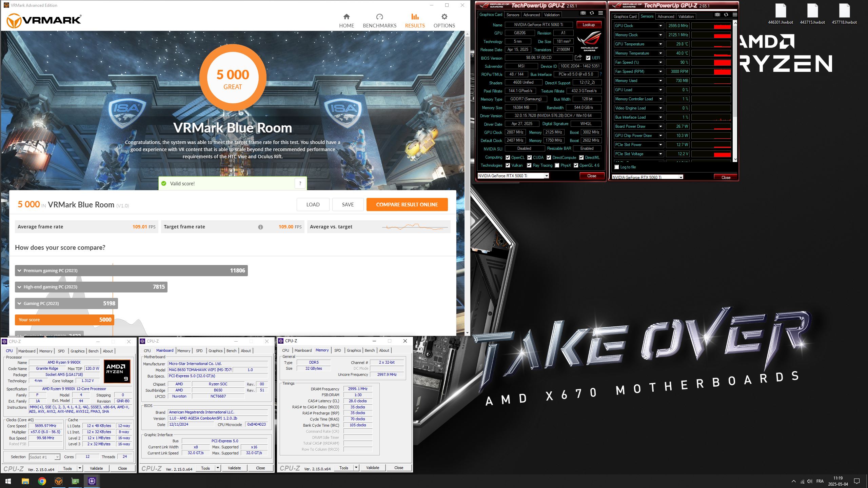Click refresh icon in left GPU-Z window
868x488 pixels.
click(x=592, y=13)
